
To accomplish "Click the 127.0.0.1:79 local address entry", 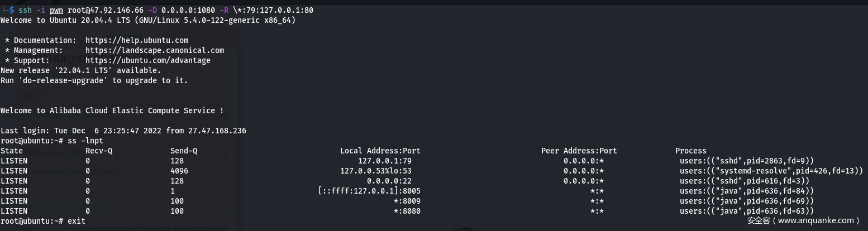I will tap(385, 161).
